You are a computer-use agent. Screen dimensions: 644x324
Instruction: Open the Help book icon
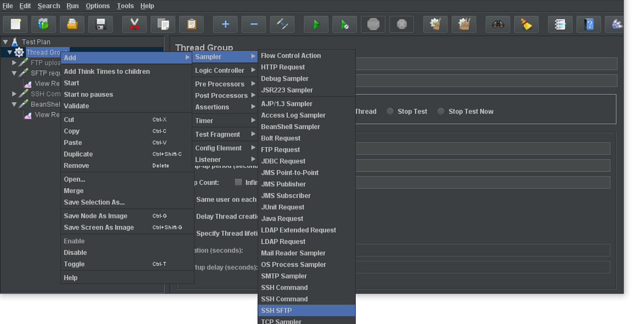tap(589, 24)
